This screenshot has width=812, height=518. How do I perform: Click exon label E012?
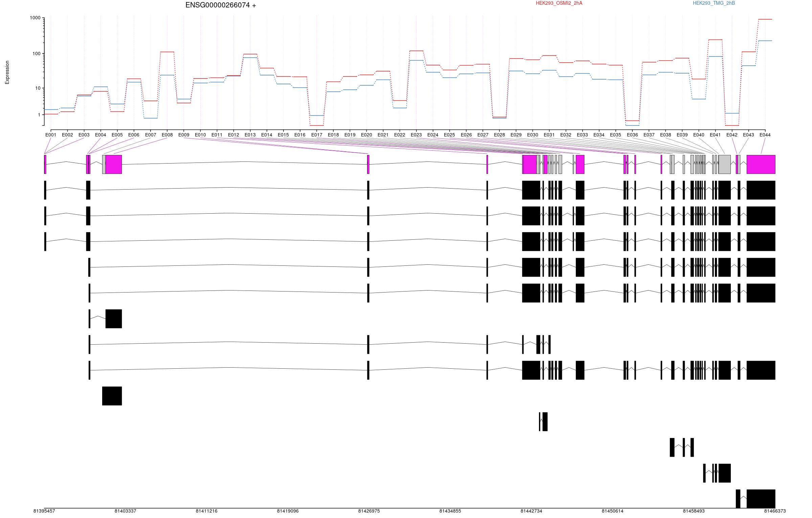(233, 135)
